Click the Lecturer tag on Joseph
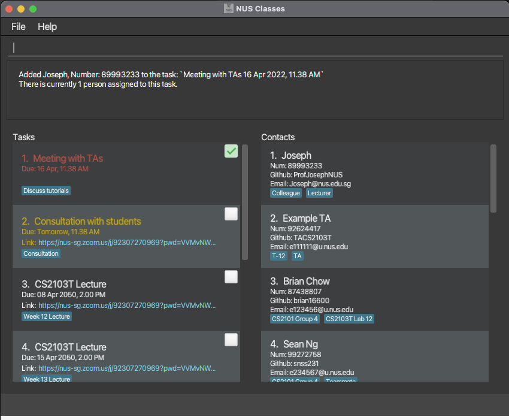 [x=319, y=193]
